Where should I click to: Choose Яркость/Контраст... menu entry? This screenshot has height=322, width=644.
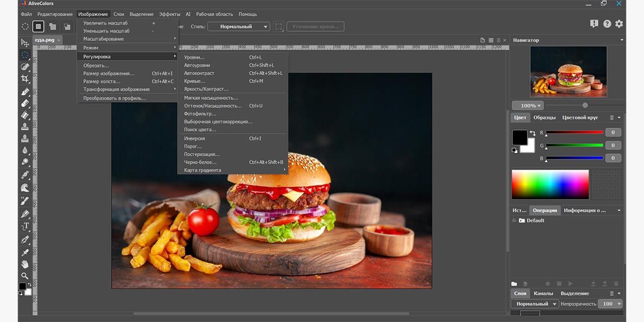click(233, 89)
